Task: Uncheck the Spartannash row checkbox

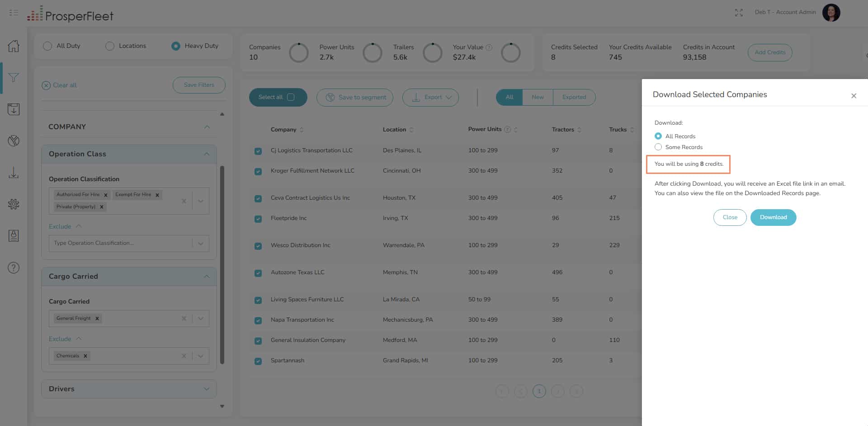Action: pyautogui.click(x=258, y=361)
